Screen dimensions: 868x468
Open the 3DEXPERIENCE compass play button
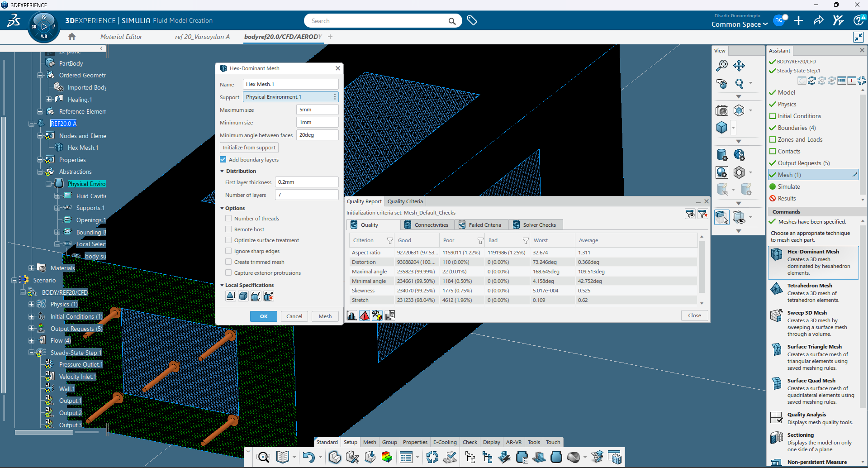click(x=44, y=27)
